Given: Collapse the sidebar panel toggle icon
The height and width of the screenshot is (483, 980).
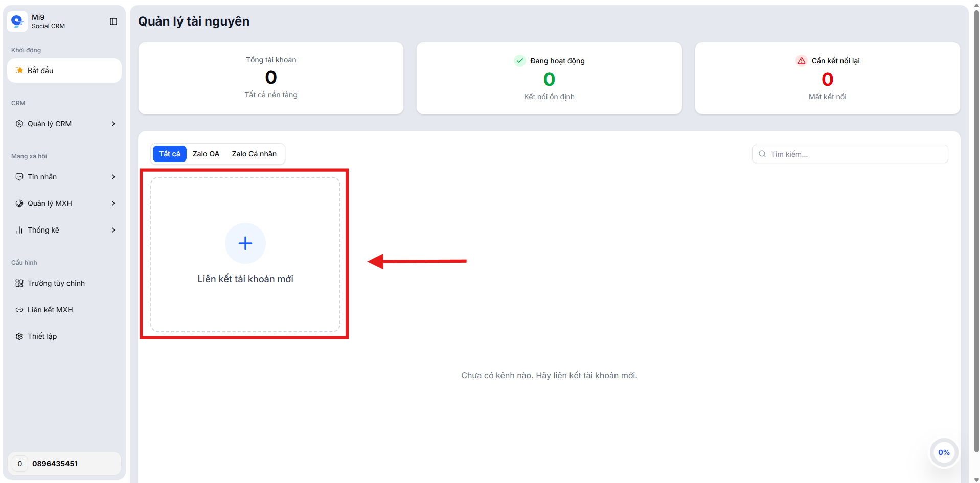Looking at the screenshot, I should pos(113,21).
